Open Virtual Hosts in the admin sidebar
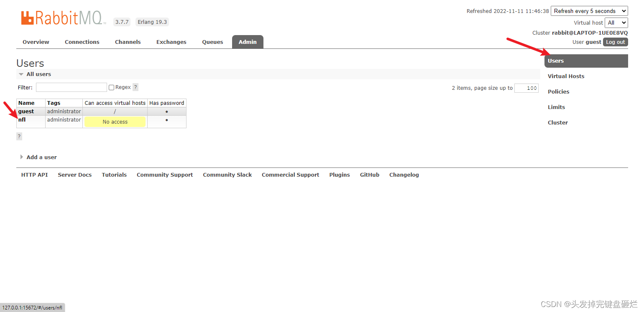 [566, 76]
